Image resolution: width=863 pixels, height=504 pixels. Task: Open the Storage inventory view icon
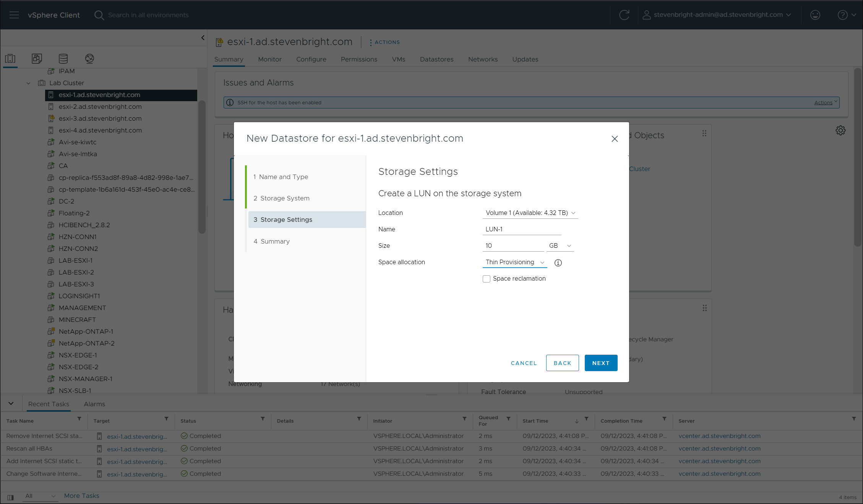(x=63, y=58)
